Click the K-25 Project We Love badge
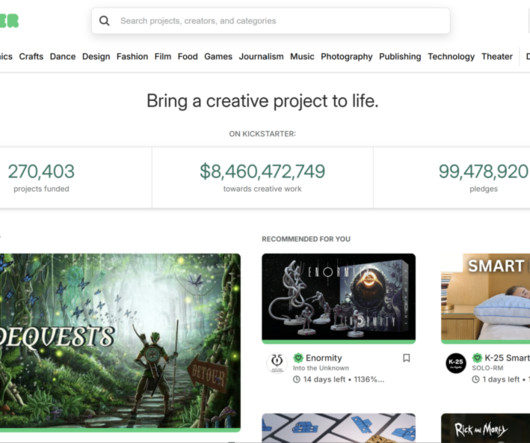The image size is (530, 443). coord(477,358)
